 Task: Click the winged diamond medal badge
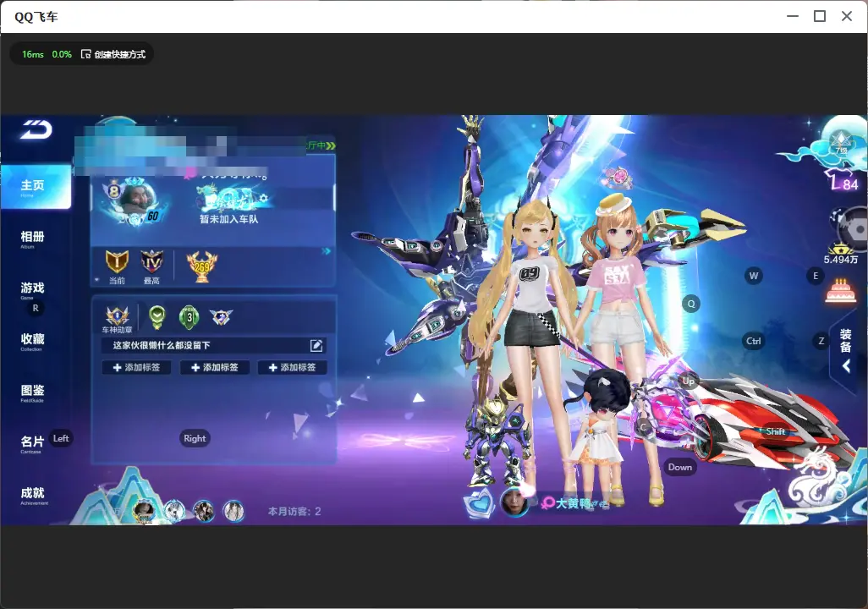click(221, 316)
